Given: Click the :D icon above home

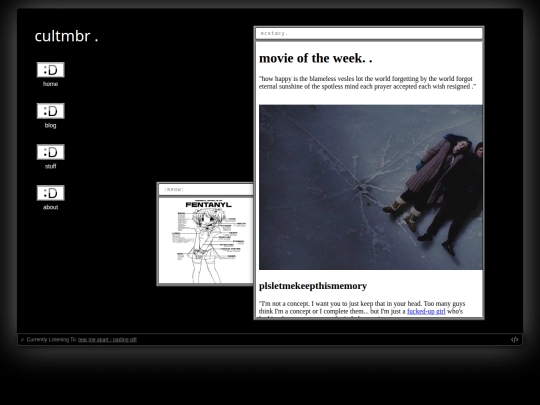Looking at the screenshot, I should 51,70.
